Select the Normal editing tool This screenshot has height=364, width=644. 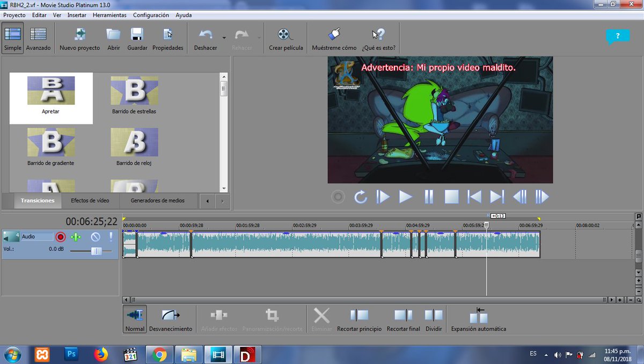coord(135,319)
